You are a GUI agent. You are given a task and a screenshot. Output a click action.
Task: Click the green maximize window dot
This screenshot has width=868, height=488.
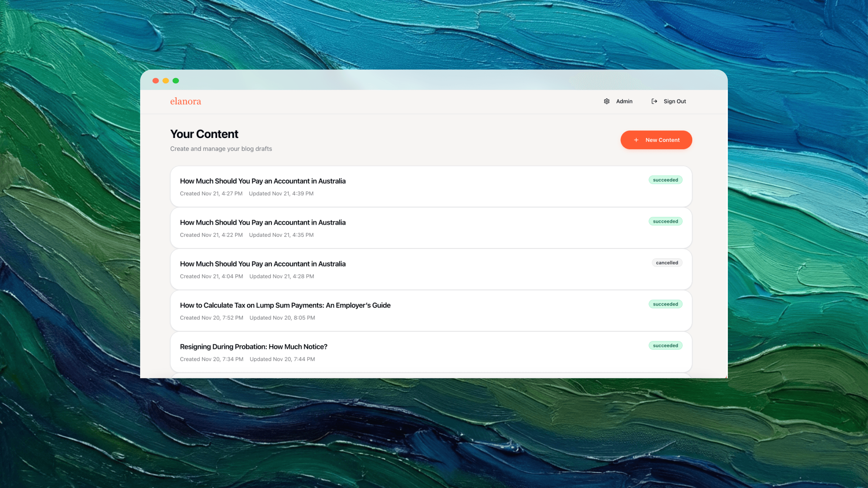(175, 81)
